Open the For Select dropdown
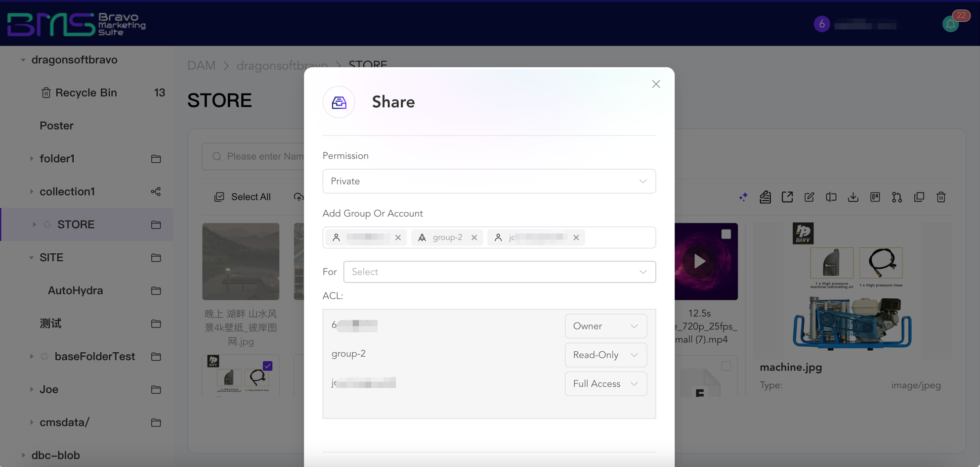Viewport: 980px width, 467px height. (x=500, y=272)
